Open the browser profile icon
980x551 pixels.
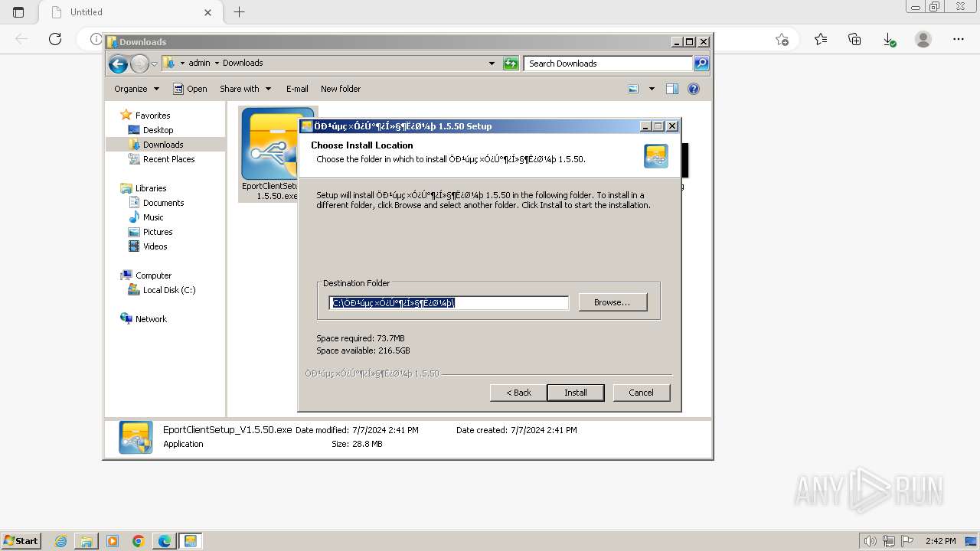(x=923, y=39)
